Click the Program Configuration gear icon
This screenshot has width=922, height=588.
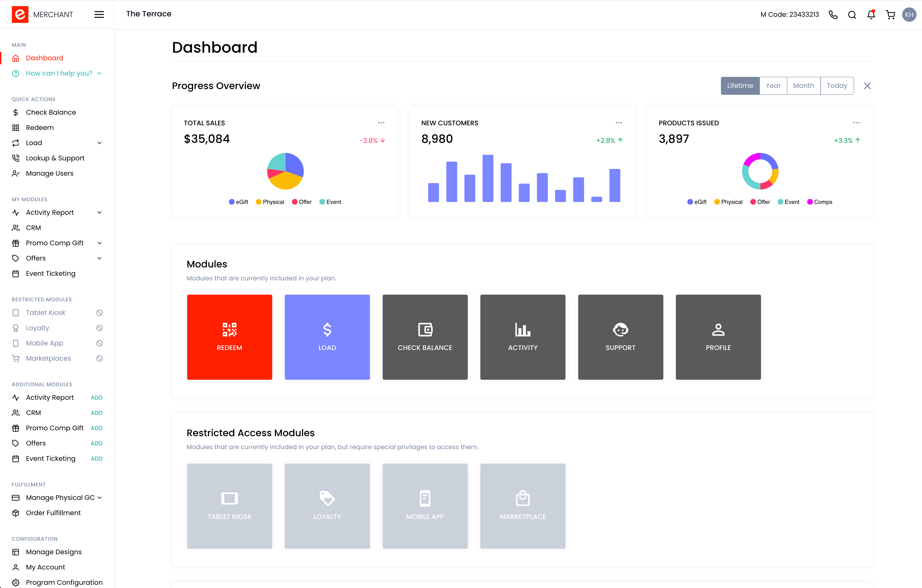point(16,583)
